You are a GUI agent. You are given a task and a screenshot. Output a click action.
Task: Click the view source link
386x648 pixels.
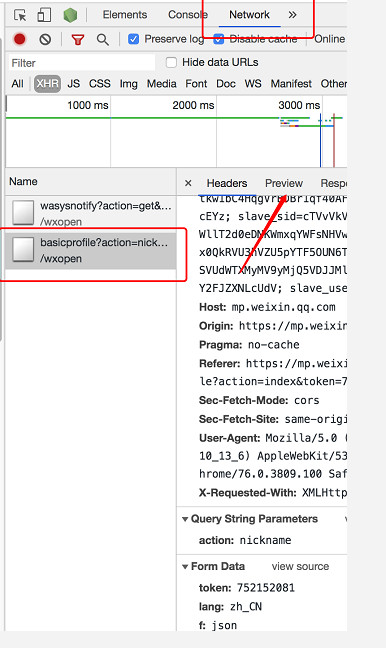click(300, 567)
